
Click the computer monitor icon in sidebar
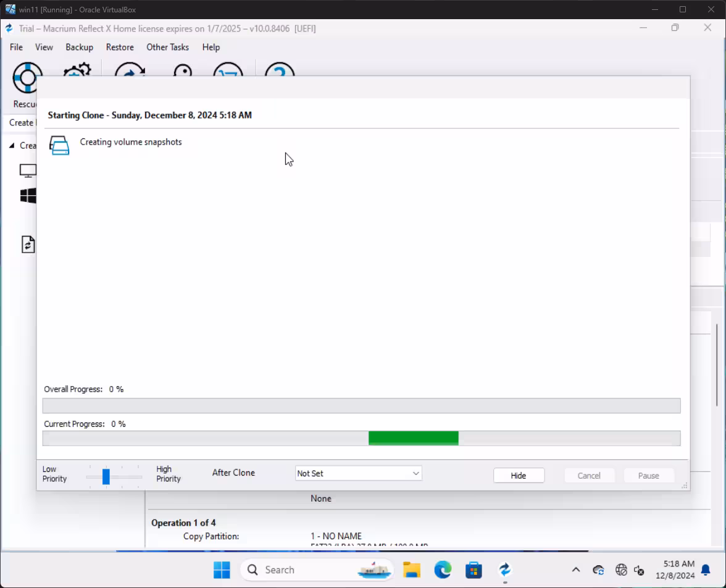click(28, 170)
